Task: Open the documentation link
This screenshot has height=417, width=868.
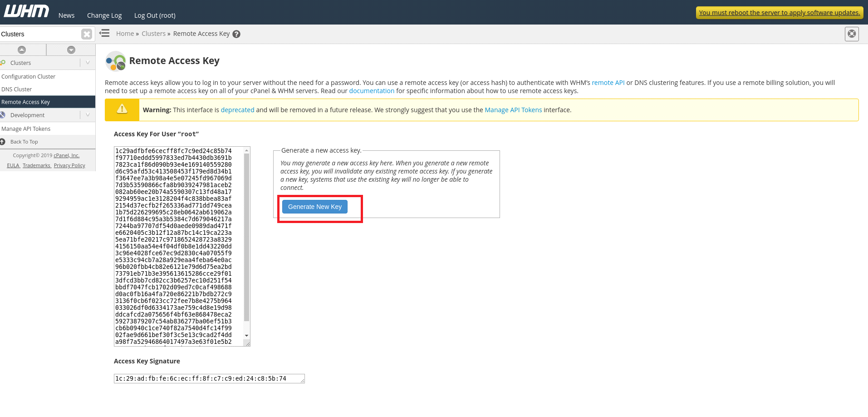Action: 372,91
